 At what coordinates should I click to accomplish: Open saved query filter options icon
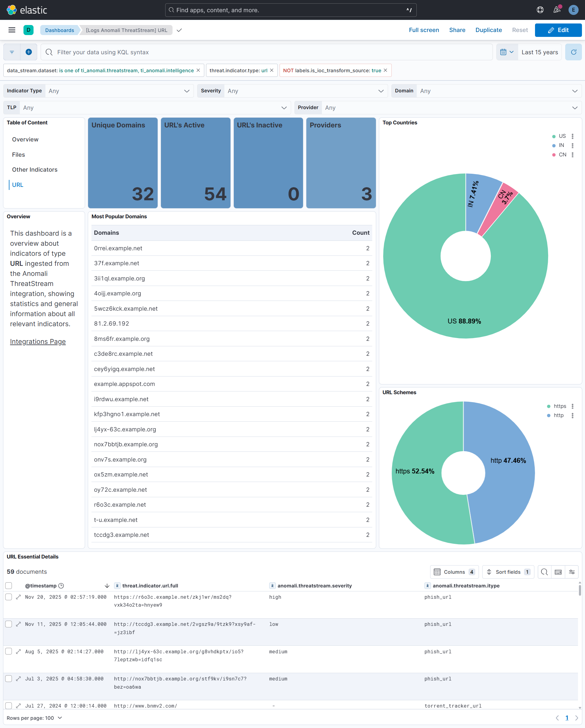tap(12, 52)
